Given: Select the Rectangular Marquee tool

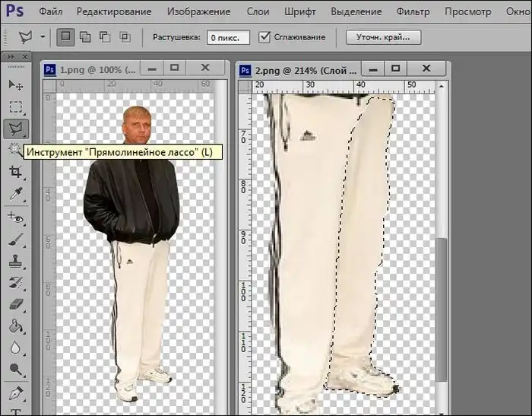Looking at the screenshot, I should click(15, 106).
